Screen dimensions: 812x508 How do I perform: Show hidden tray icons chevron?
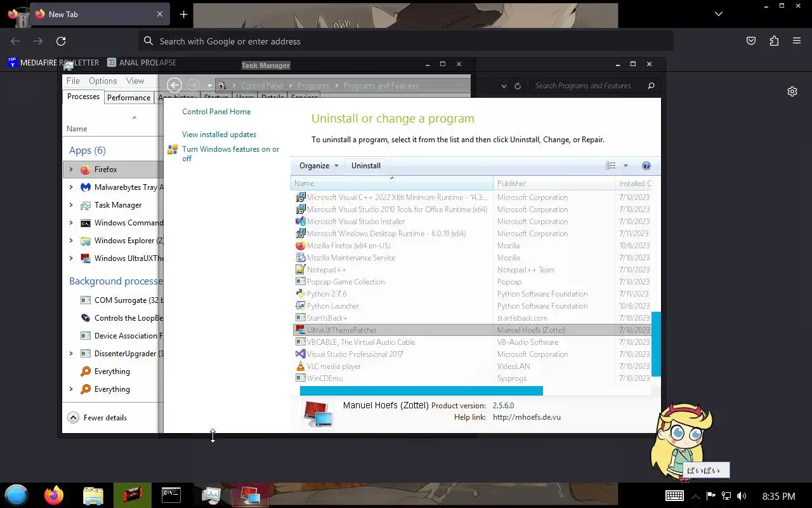pyautogui.click(x=695, y=497)
